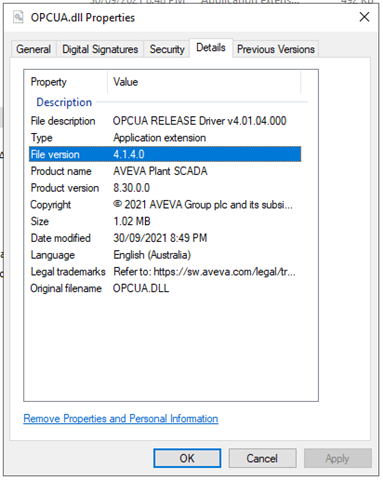
Task: Select the highlighted File version row
Action: click(x=165, y=154)
